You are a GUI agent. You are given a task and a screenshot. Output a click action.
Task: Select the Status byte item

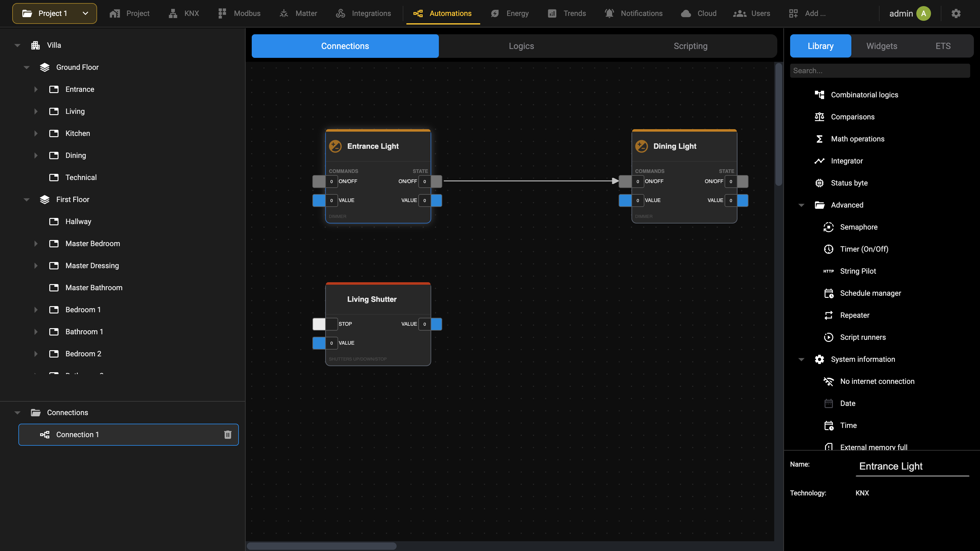tap(849, 183)
